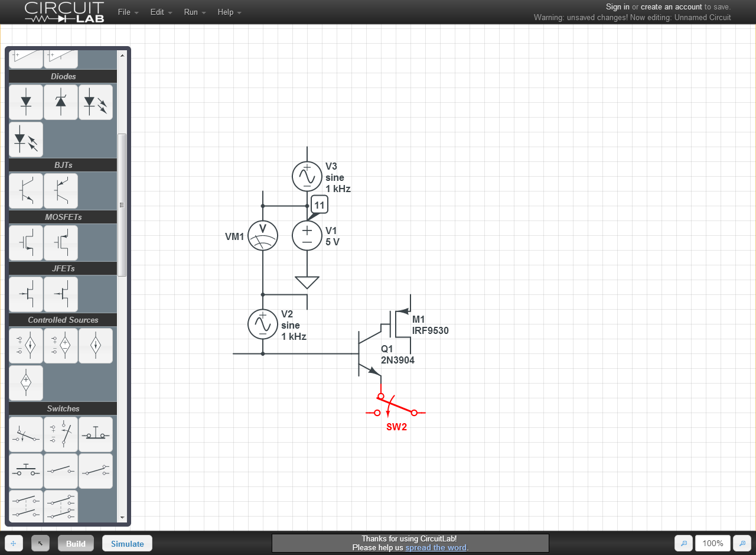Follow the spread the word link

click(436, 548)
